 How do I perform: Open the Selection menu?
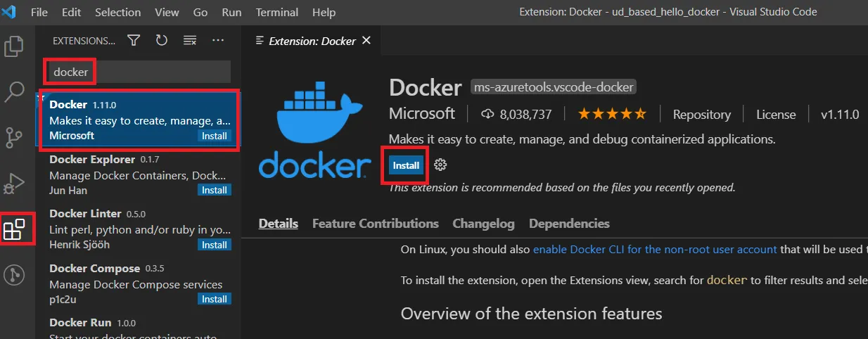(117, 13)
